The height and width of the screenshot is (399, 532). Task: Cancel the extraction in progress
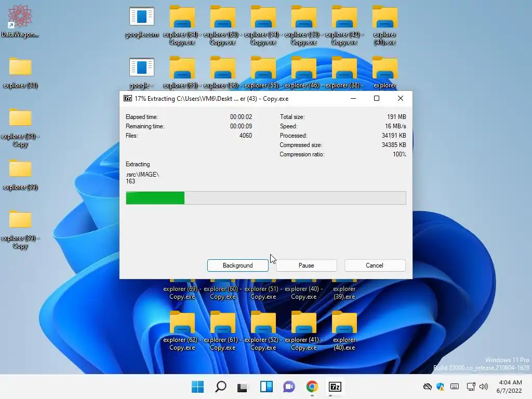(x=375, y=265)
